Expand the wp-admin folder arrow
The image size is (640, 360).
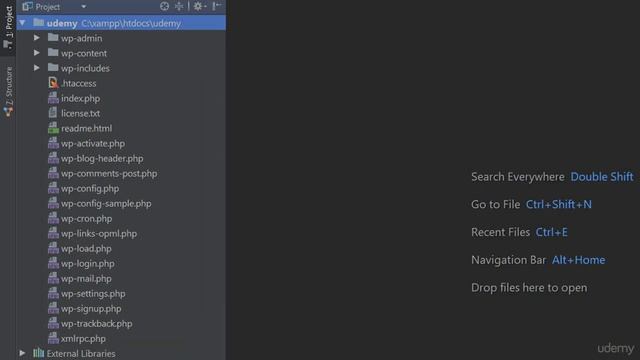(37, 38)
